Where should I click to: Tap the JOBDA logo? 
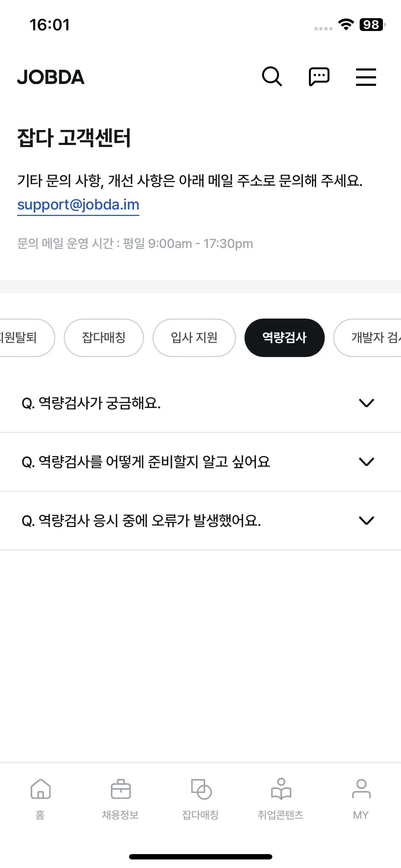point(51,77)
